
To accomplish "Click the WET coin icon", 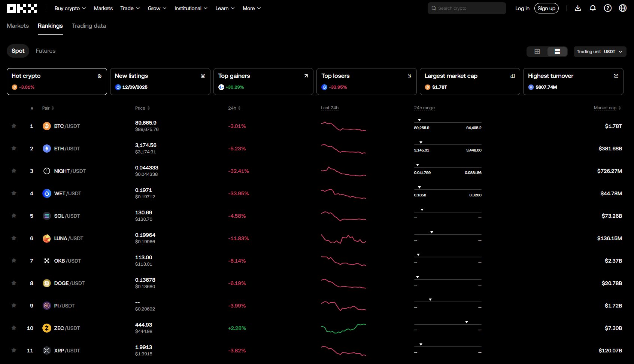I will 47,193.
